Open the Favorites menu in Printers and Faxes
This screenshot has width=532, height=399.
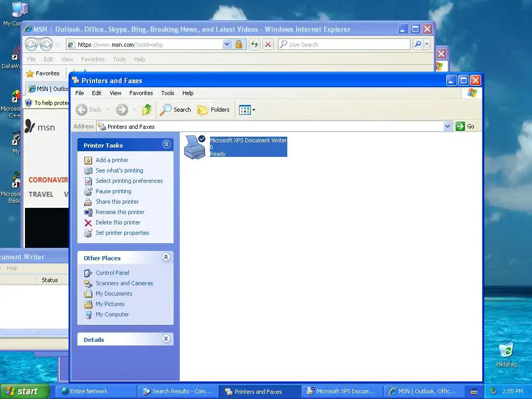click(x=141, y=93)
